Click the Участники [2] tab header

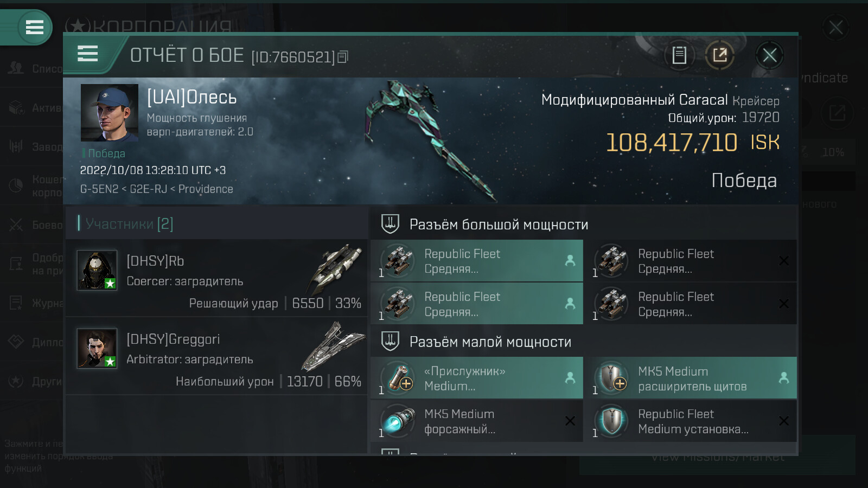point(129,223)
